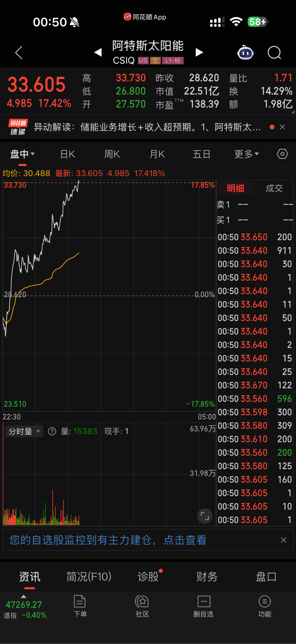Viewport: 296px width, 644px height.
Task: Tap the tick row 33.598 volume 300
Action: tap(255, 412)
